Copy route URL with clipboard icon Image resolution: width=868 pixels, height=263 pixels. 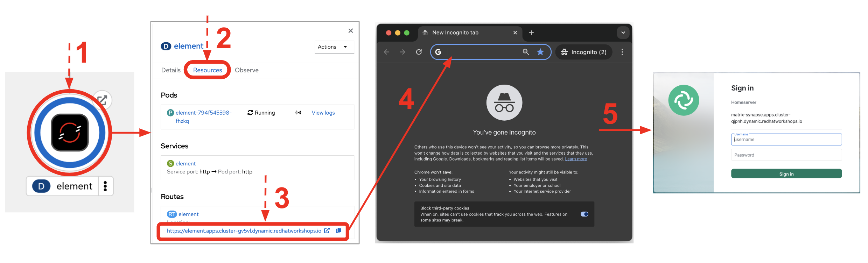pos(338,230)
